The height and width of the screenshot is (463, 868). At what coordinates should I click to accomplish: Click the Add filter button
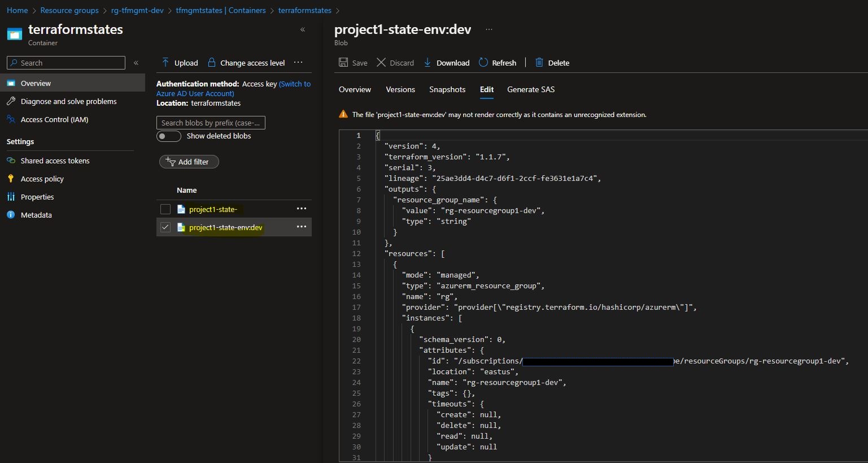coord(189,162)
